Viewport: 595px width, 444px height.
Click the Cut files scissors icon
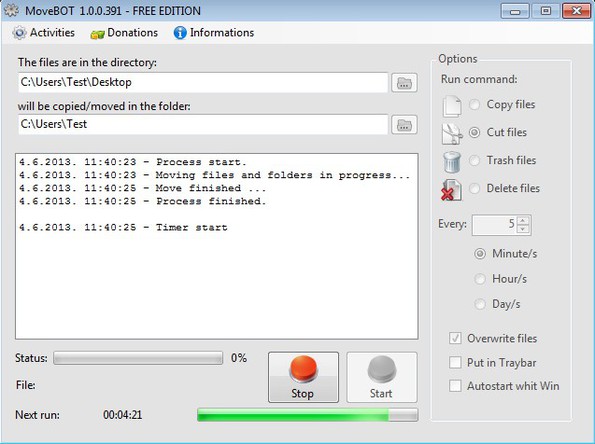[452, 134]
